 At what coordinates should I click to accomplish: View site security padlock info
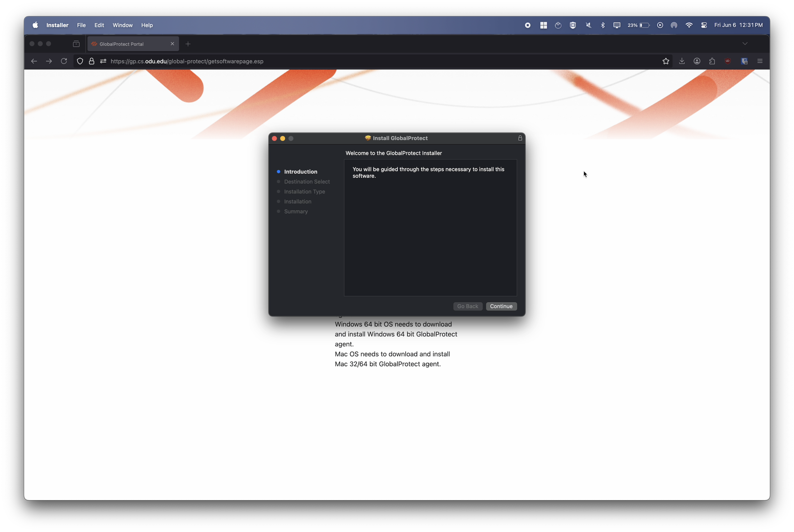[x=92, y=61]
